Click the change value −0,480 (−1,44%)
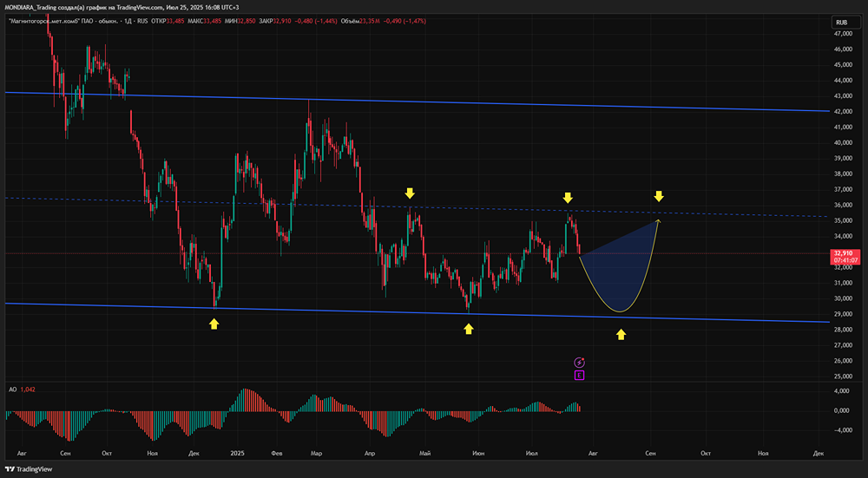 [x=314, y=21]
